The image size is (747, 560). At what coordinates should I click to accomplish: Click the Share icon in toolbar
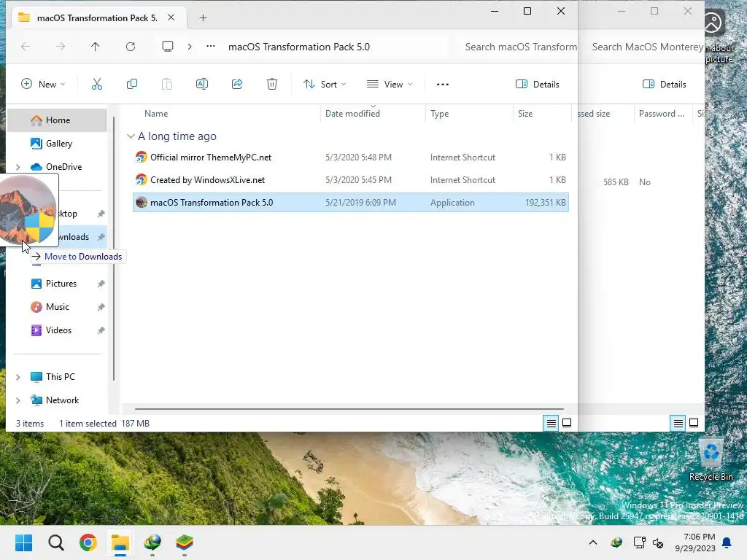tap(237, 85)
